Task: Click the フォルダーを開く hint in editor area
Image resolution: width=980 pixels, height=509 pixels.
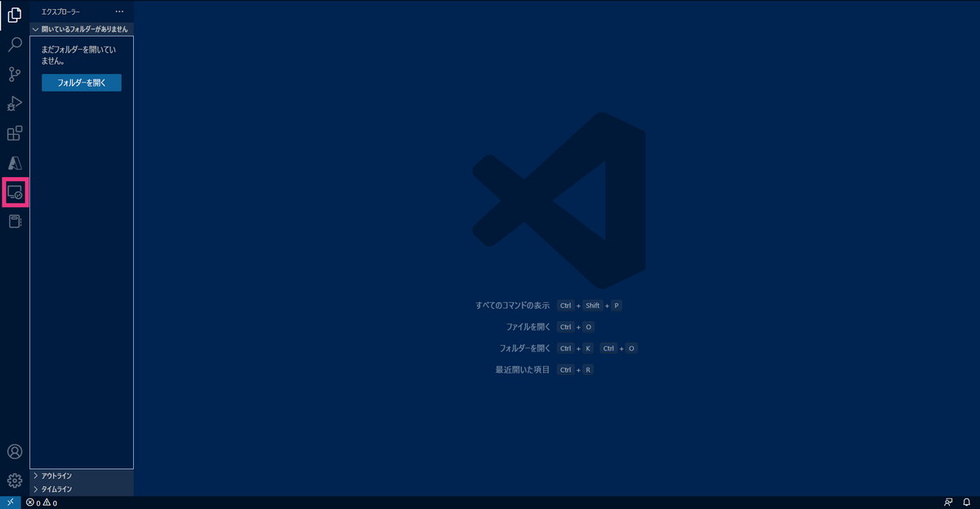Action: [x=525, y=348]
